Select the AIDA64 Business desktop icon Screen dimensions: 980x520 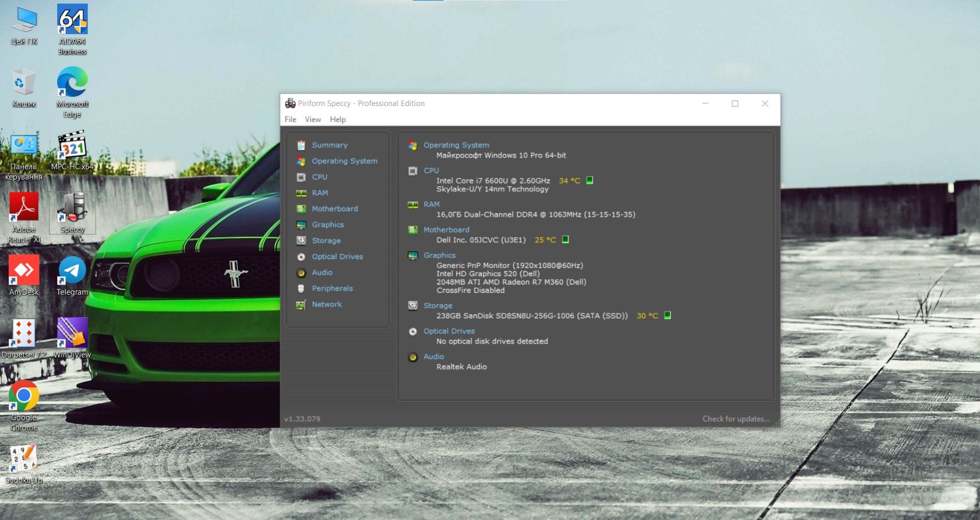(72, 30)
